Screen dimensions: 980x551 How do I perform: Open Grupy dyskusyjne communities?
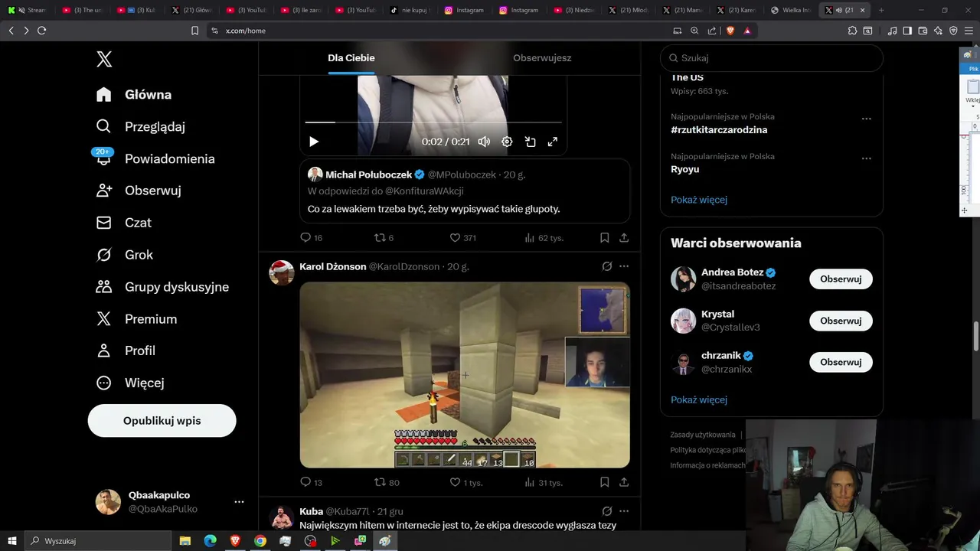click(162, 287)
